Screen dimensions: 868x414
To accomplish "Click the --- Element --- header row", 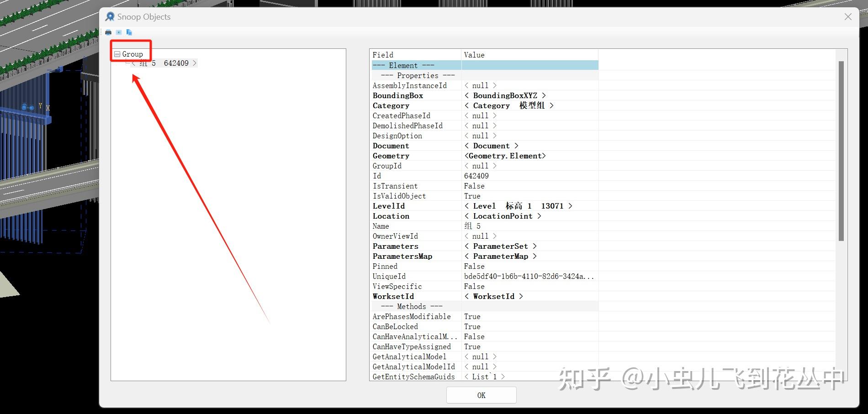I will tap(485, 66).
